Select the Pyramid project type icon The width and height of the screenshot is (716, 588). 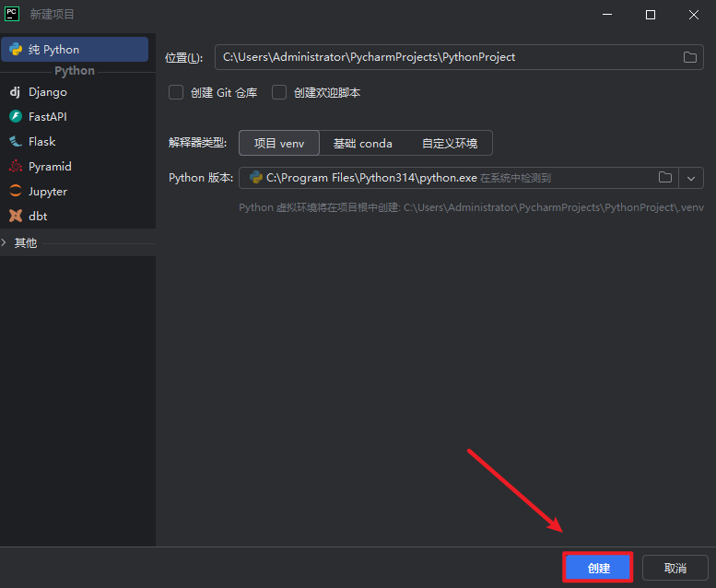[15, 167]
